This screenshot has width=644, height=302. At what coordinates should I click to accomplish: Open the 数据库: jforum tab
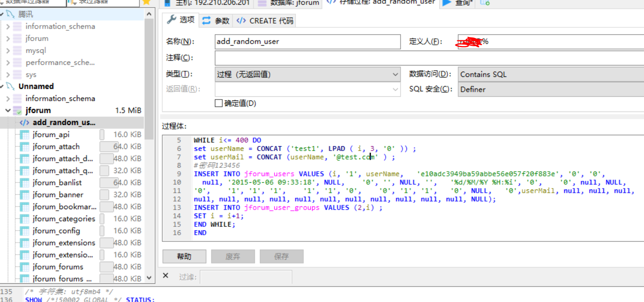click(289, 3)
